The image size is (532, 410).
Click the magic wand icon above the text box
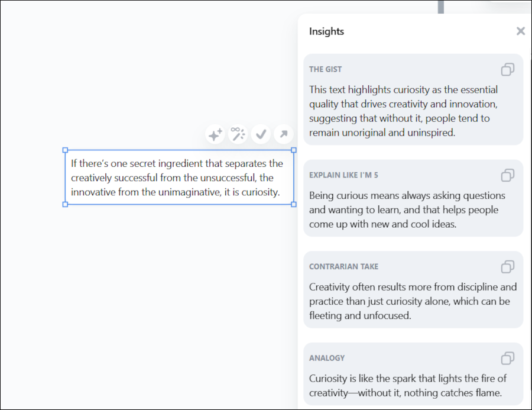tap(238, 134)
